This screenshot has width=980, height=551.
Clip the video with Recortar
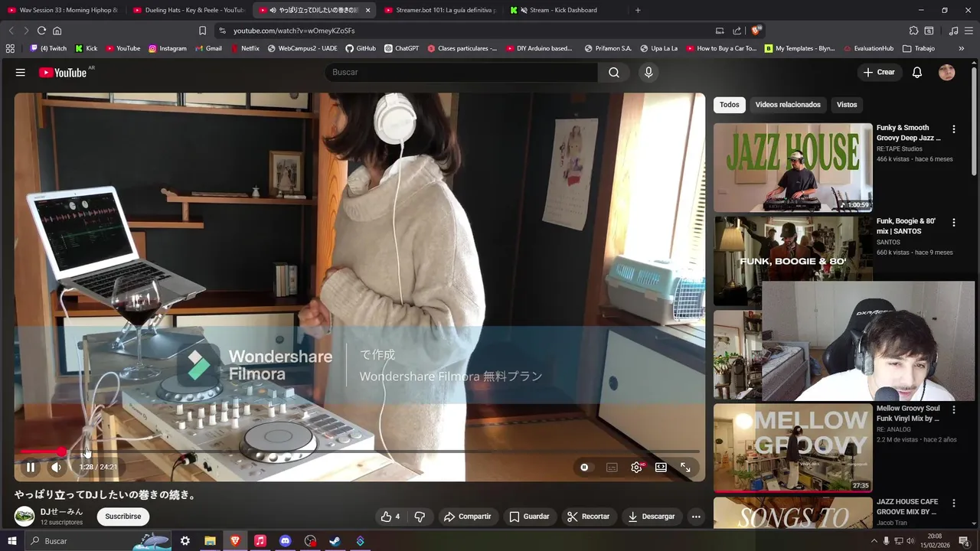coord(588,517)
